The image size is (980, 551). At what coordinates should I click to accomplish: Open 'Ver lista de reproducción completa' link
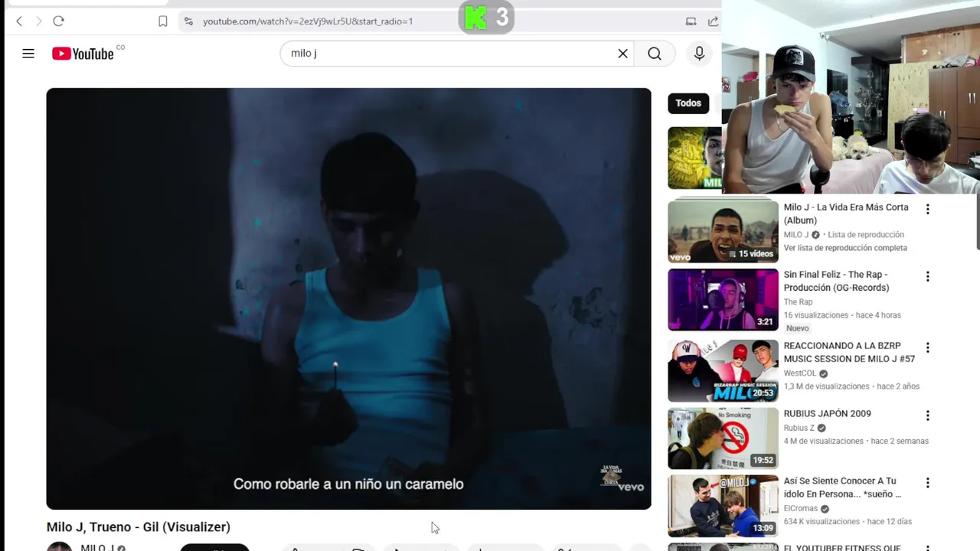coord(845,248)
